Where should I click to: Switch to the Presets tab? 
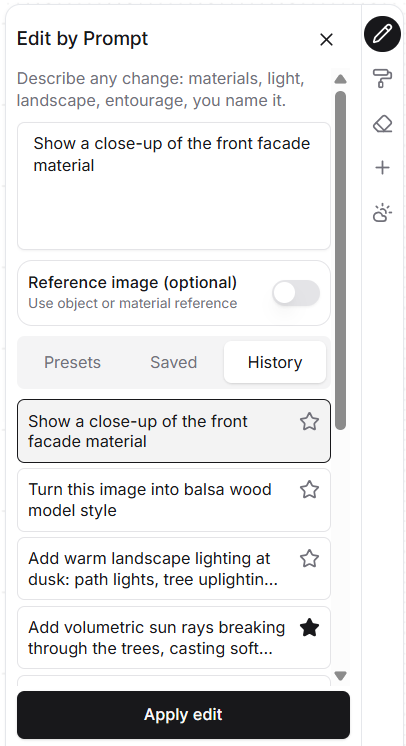point(72,363)
